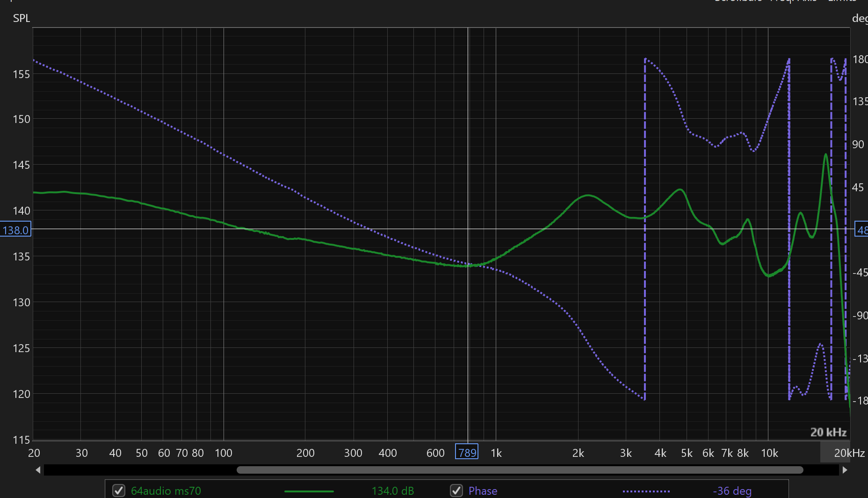Click the deg axis title at top right
The image size is (868, 498).
[860, 18]
